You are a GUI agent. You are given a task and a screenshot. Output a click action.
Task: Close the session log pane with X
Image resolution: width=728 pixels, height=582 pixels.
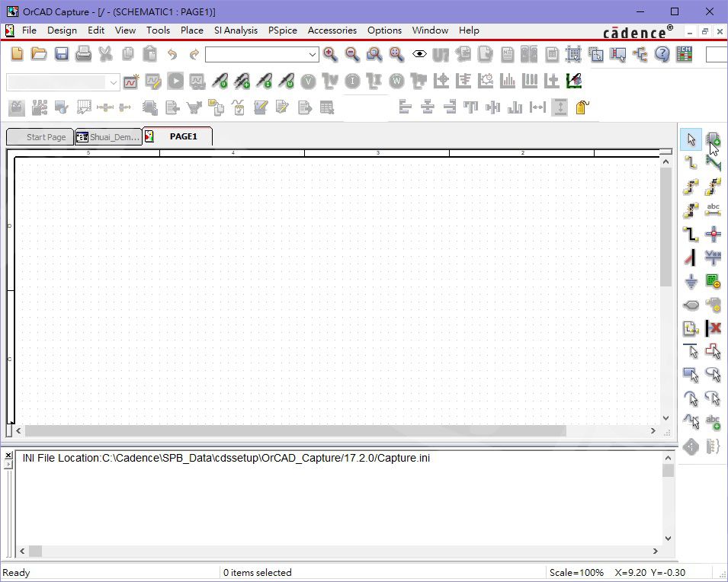pyautogui.click(x=8, y=456)
